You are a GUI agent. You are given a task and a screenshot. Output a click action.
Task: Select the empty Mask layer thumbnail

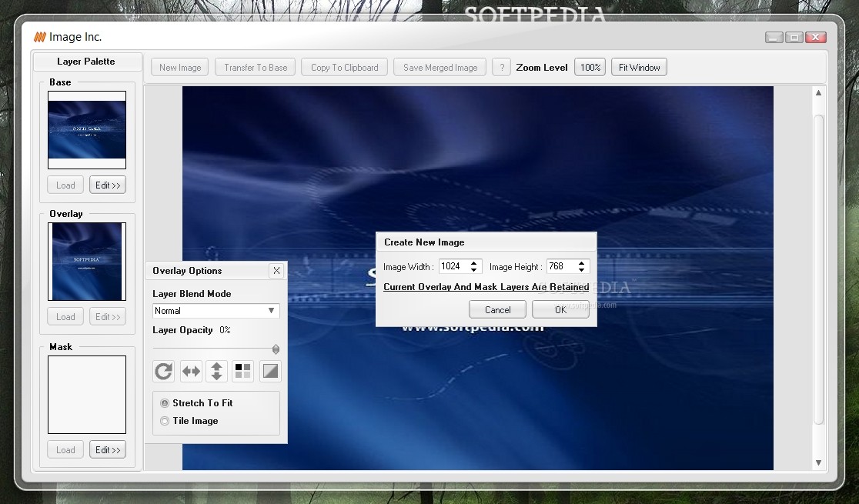(86, 395)
